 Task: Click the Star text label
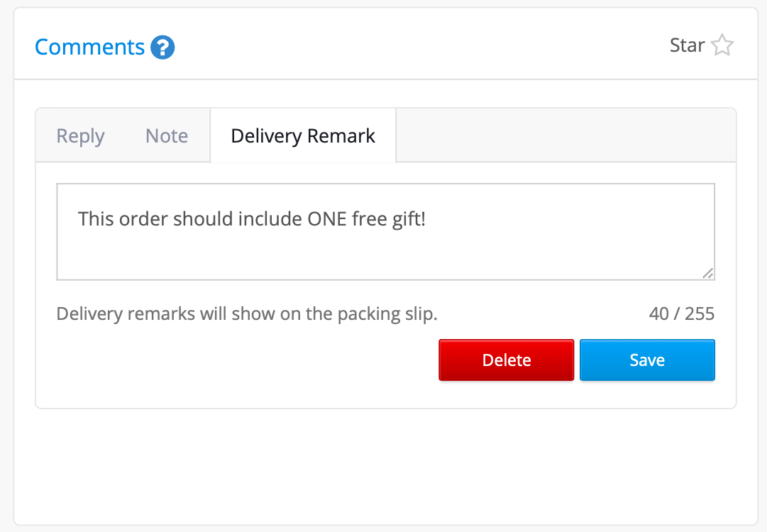[x=688, y=45]
